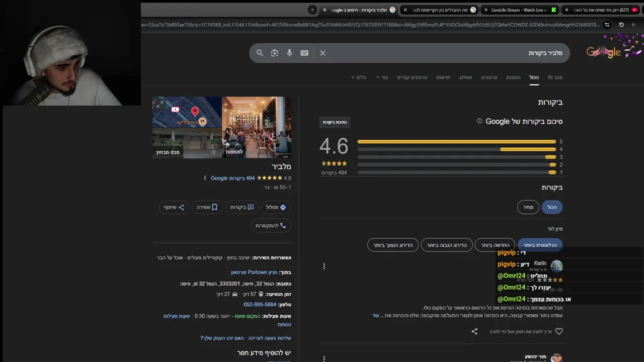Click שליחת הצעה לעריכה link
644x362 pixels.
click(270, 338)
